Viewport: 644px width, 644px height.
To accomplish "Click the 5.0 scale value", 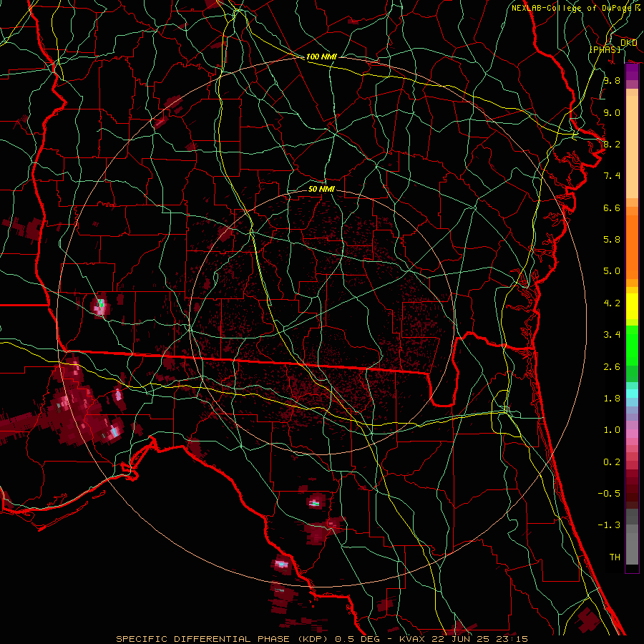I will click(x=612, y=271).
